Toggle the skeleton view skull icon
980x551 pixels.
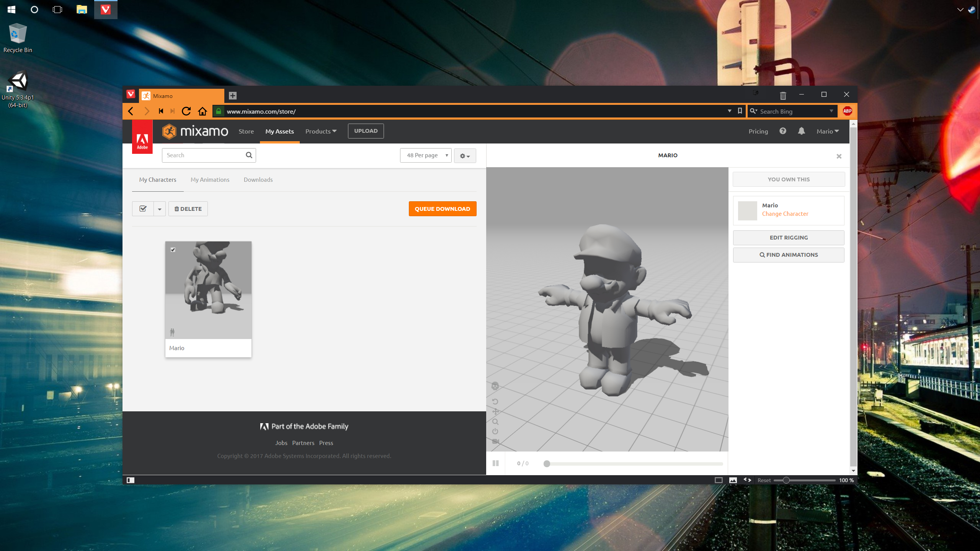pos(495,386)
